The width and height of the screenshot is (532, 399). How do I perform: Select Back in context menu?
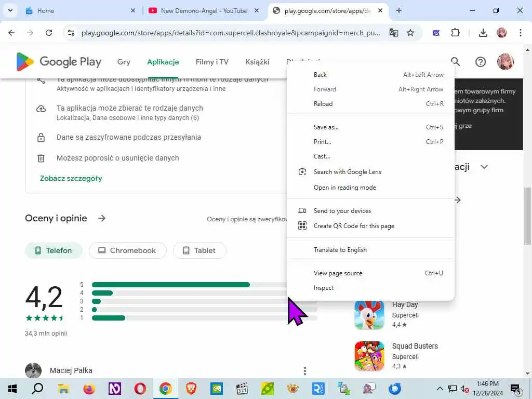tap(370, 75)
